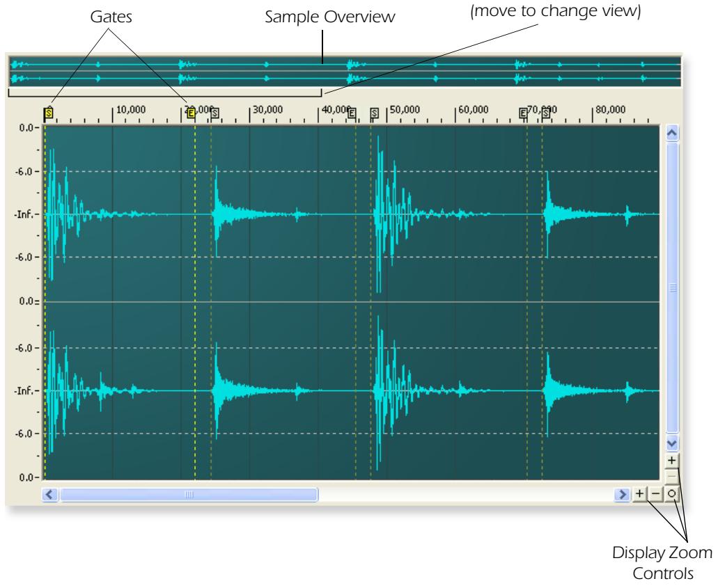Click the circular zoom reset control

(671, 493)
